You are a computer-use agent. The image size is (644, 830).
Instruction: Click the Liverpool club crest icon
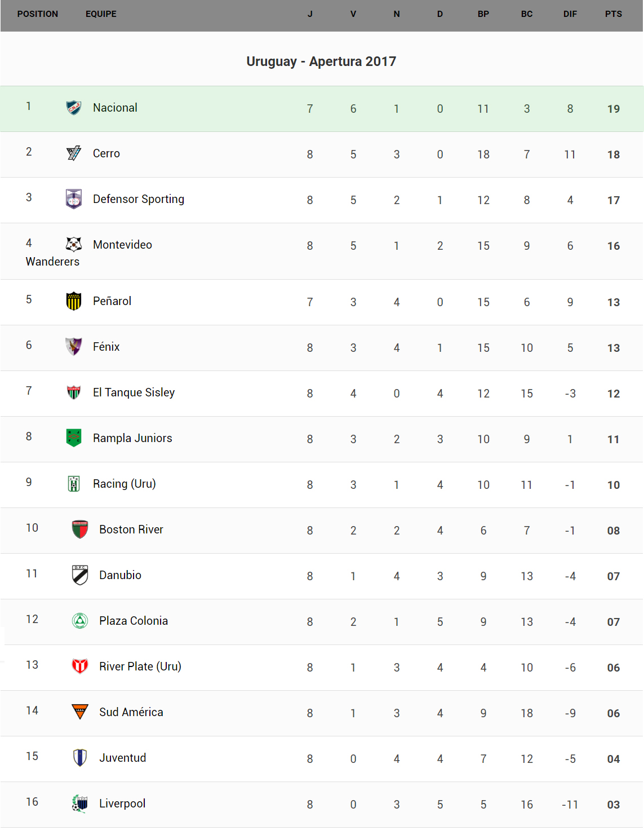pos(80,803)
